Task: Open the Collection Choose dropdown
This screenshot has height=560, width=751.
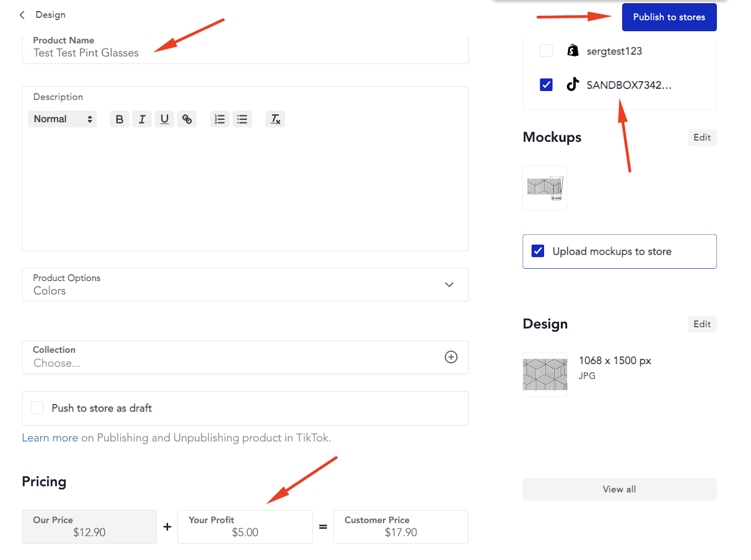Action: (x=245, y=357)
